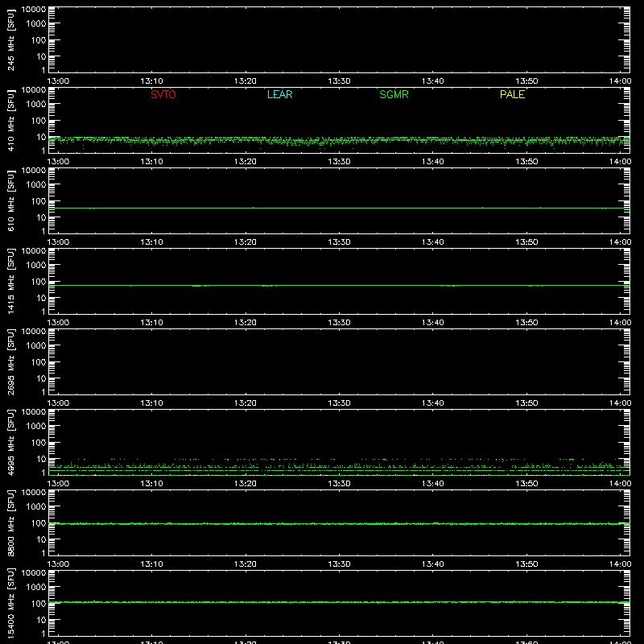Click 14:00 tick under the 245 MHz panel
Viewport: 644px width, 644px height.
620,81
